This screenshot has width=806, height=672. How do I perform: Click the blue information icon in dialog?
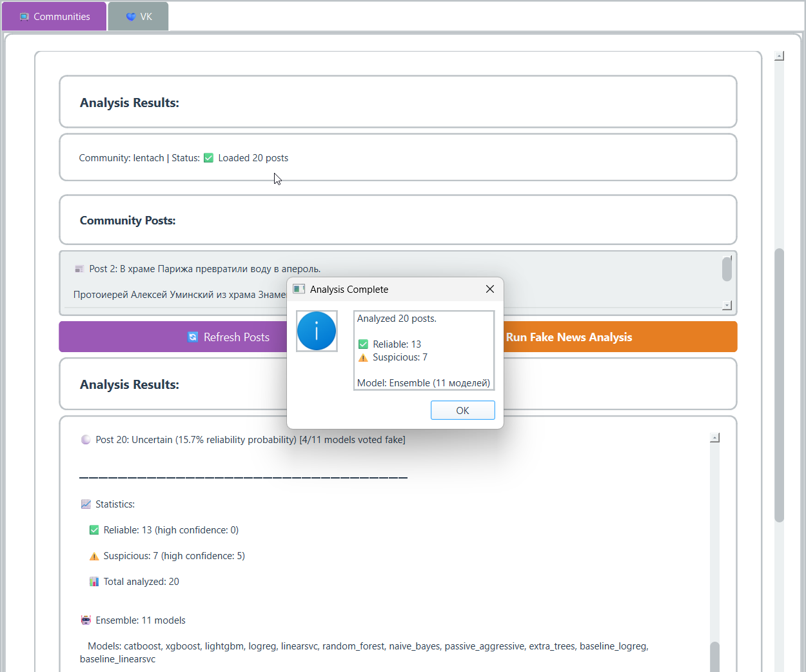click(x=317, y=331)
